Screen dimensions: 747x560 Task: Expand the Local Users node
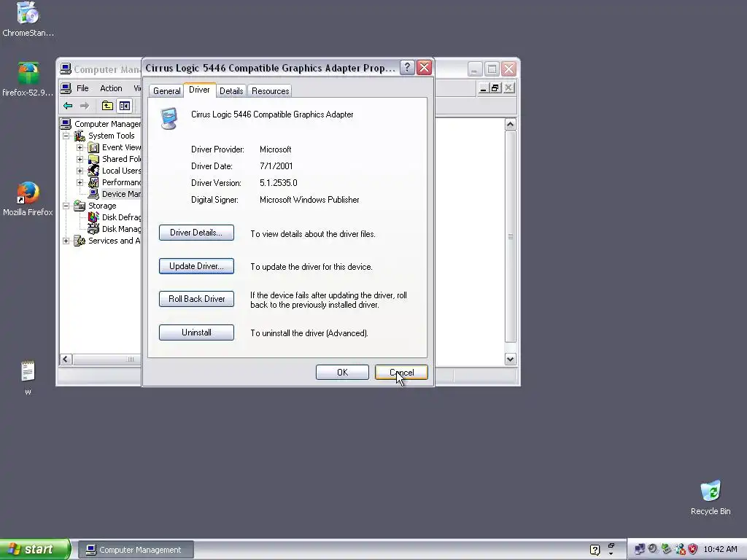(80, 171)
